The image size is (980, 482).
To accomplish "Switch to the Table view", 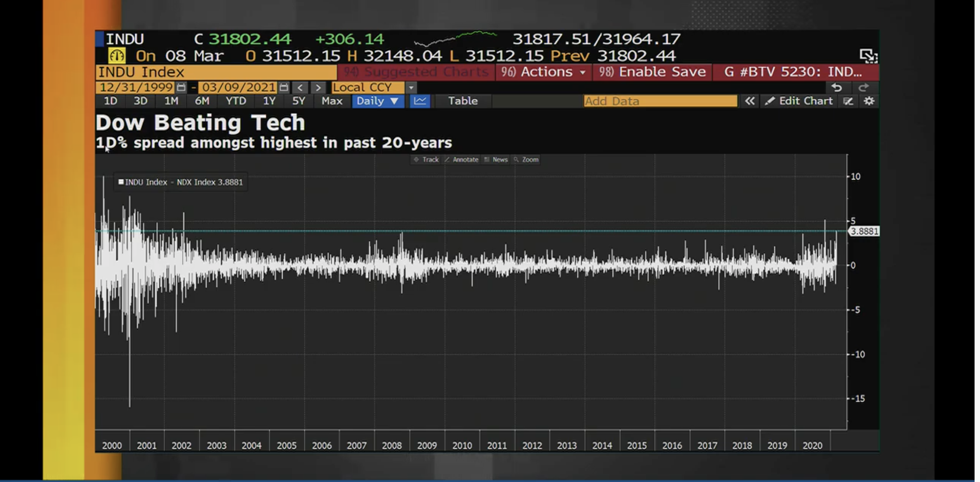I will (x=462, y=101).
